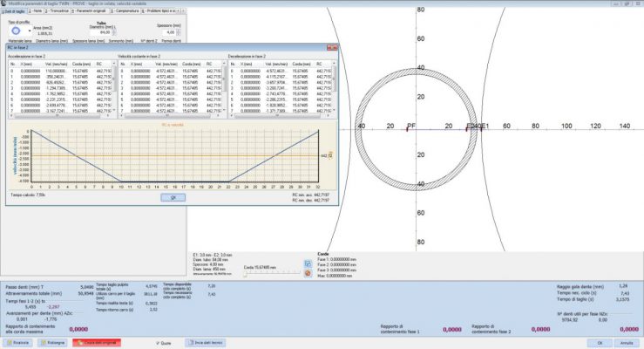Open the Dati di taglio tab
Image resolution: width=644 pixels, height=349 pixels.
pos(14,11)
